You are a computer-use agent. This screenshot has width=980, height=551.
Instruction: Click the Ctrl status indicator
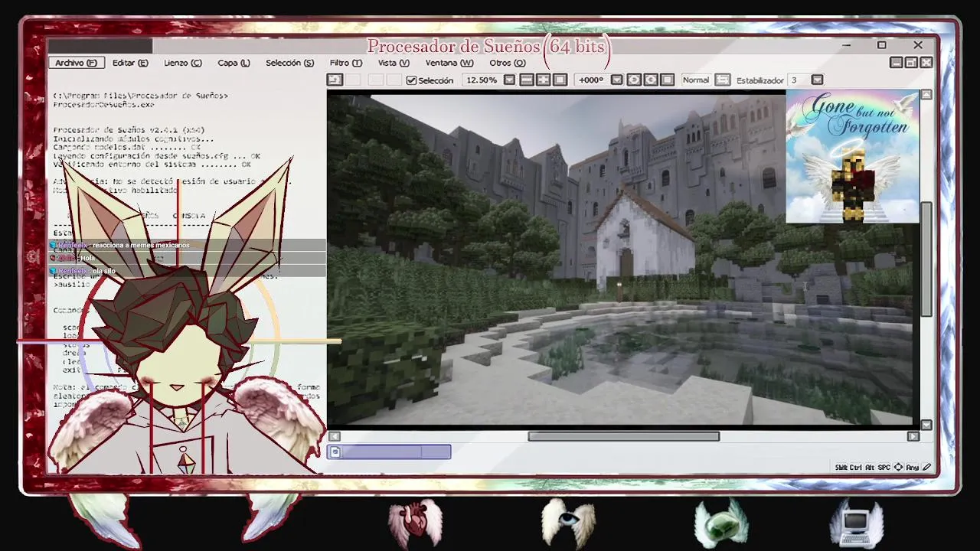pyautogui.click(x=856, y=467)
